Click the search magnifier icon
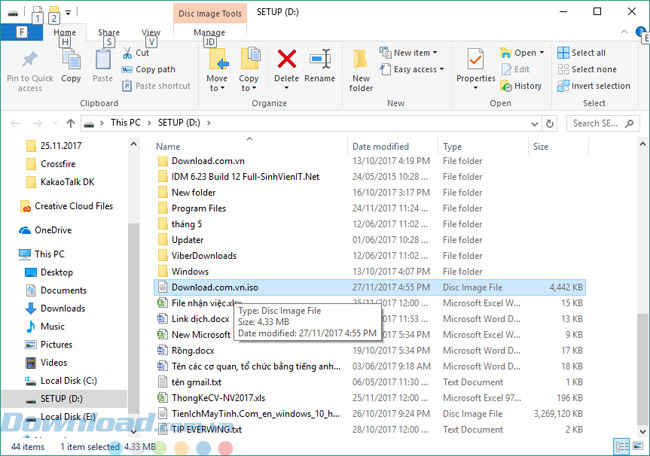650x456 pixels. 629,123
